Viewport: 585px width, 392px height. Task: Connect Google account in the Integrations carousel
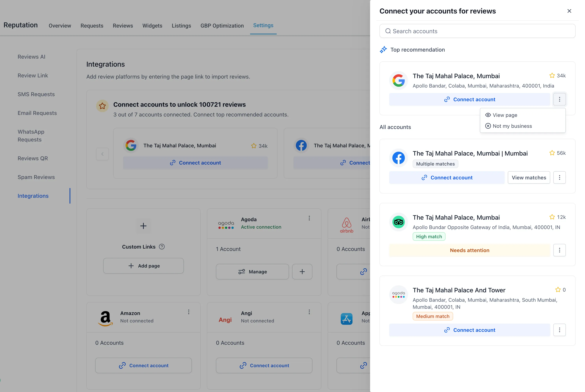[195, 163]
